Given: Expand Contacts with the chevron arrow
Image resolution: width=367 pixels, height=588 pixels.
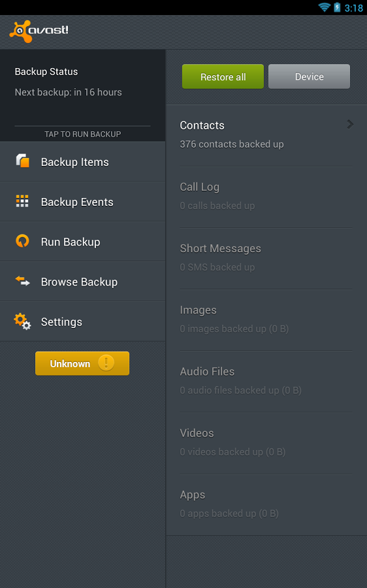Looking at the screenshot, I should point(350,124).
